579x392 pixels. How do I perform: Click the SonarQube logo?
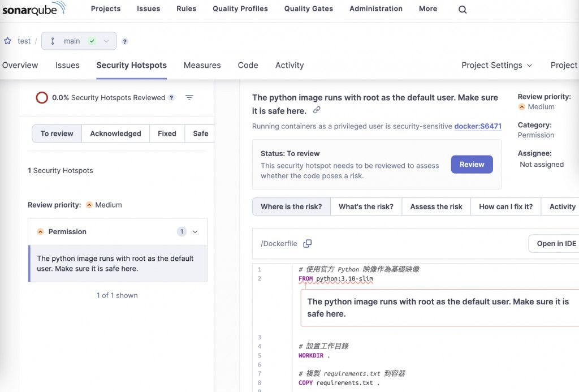34,8
